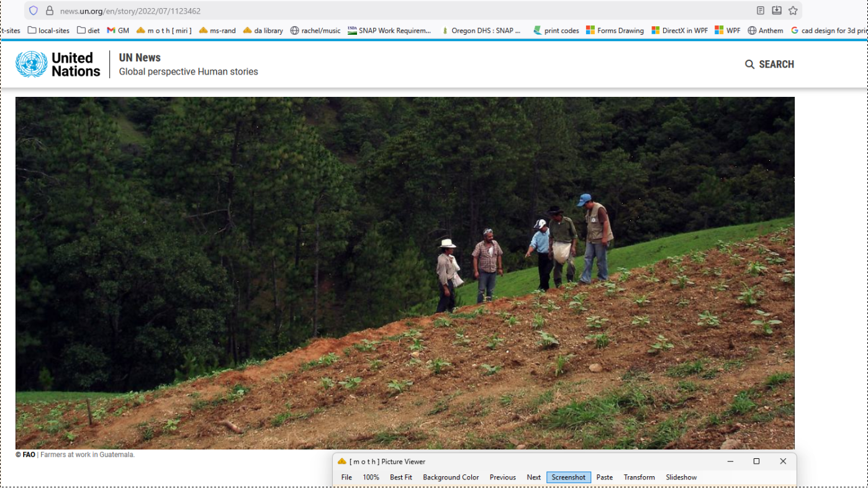Click the save page download icon
Screen dimensions: 868x488
pyautogui.click(x=777, y=11)
